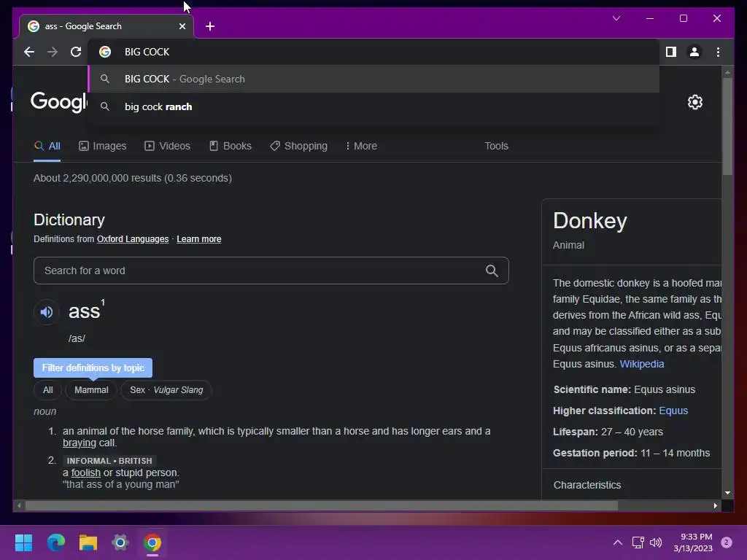Switch to the Images results tab
Screen dimensions: 747x560
pos(102,146)
